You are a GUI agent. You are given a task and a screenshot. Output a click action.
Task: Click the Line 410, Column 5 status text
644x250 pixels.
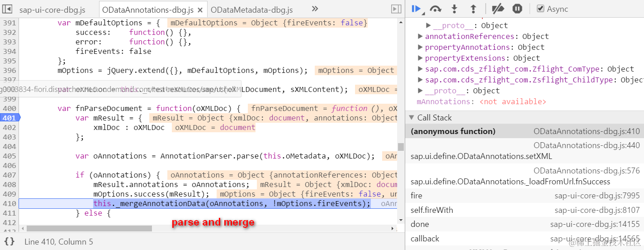click(x=59, y=242)
